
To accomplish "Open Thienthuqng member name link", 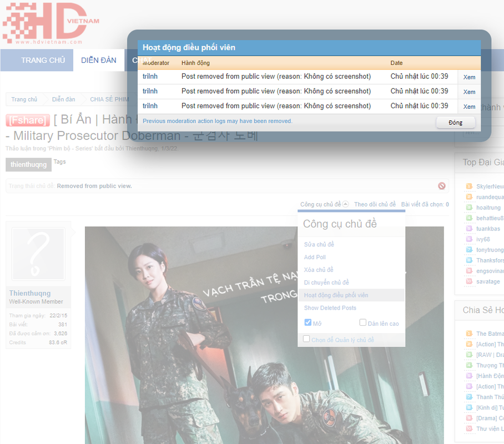I will pos(30,293).
